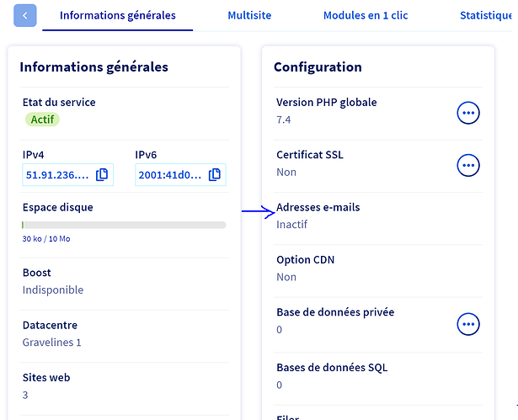Copy the IPv4 address with clipboard icon
The width and height of the screenshot is (518, 420).
pyautogui.click(x=102, y=175)
